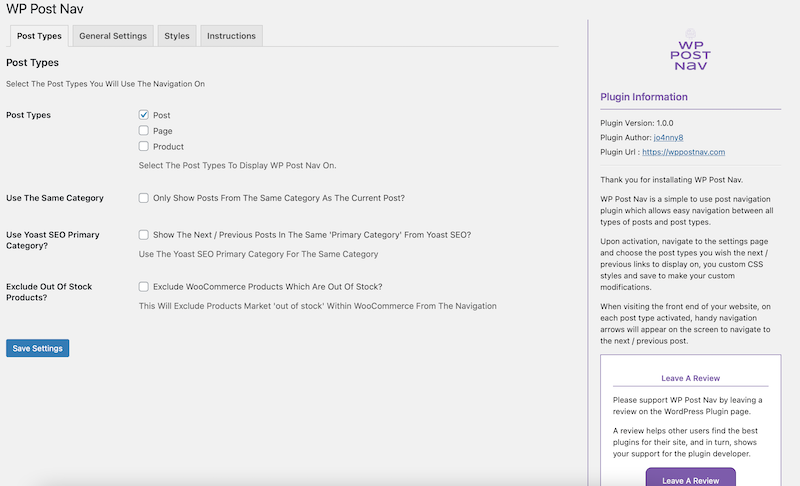Click the WP Post Nav logo
The height and width of the screenshot is (486, 800).
(x=690, y=50)
